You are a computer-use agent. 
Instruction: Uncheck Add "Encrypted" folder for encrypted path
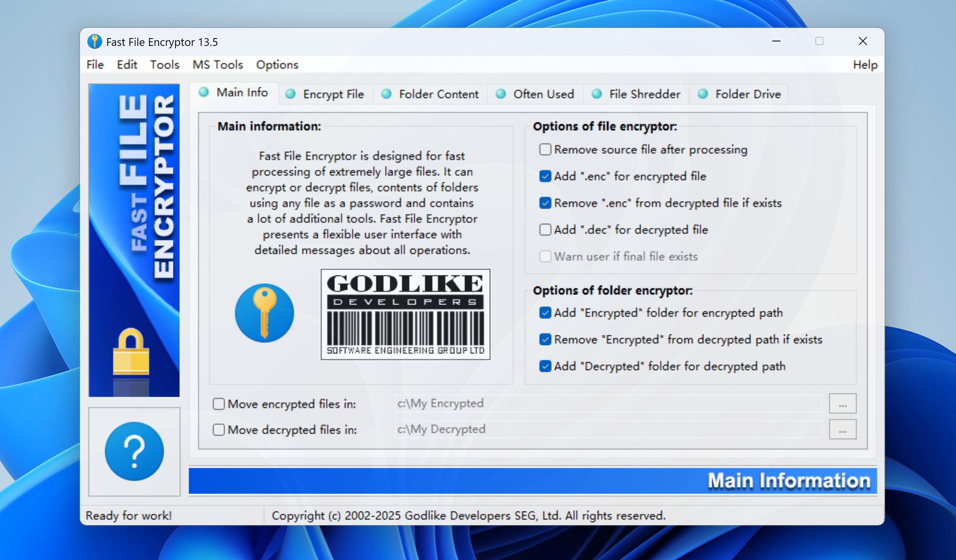[545, 313]
